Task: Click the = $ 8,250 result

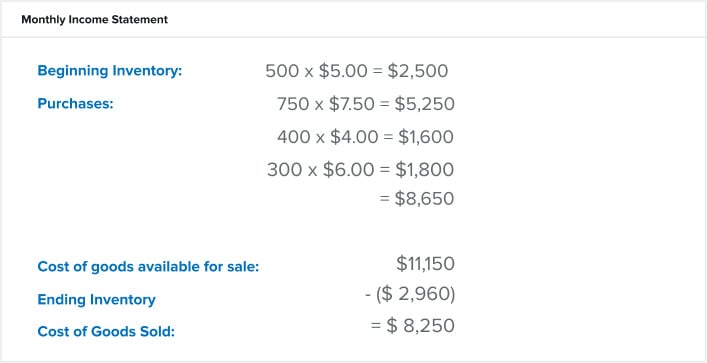Action: tap(413, 326)
